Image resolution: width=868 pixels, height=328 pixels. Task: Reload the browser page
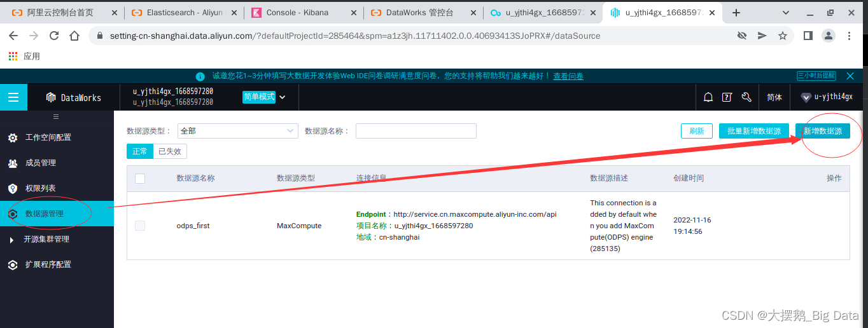point(54,36)
